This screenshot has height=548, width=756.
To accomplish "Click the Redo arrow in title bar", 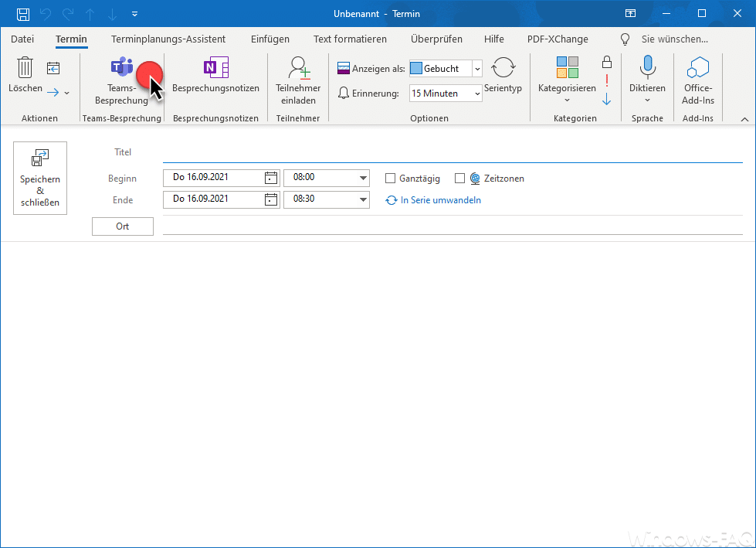I will pos(67,14).
